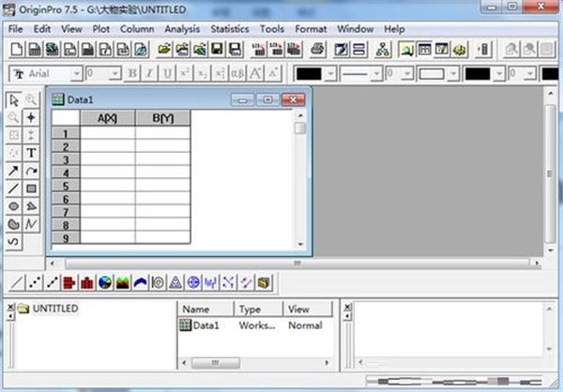Screen dimensions: 563x392
Task: Open the Column menu
Action: tap(137, 29)
